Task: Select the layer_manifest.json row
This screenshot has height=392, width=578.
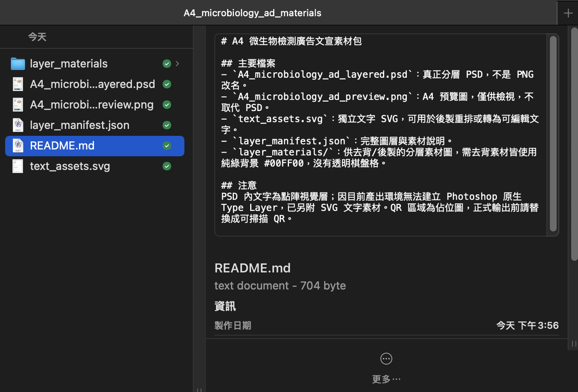Action: pyautogui.click(x=95, y=125)
